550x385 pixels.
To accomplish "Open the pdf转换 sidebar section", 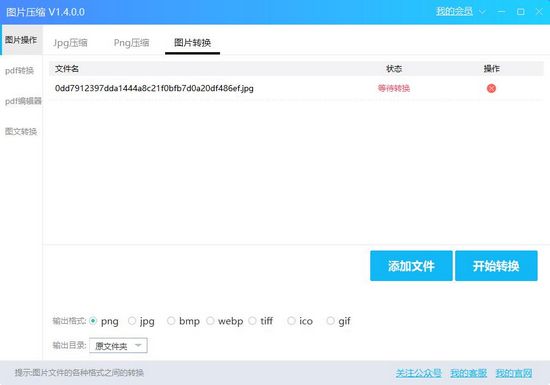I will click(x=20, y=70).
